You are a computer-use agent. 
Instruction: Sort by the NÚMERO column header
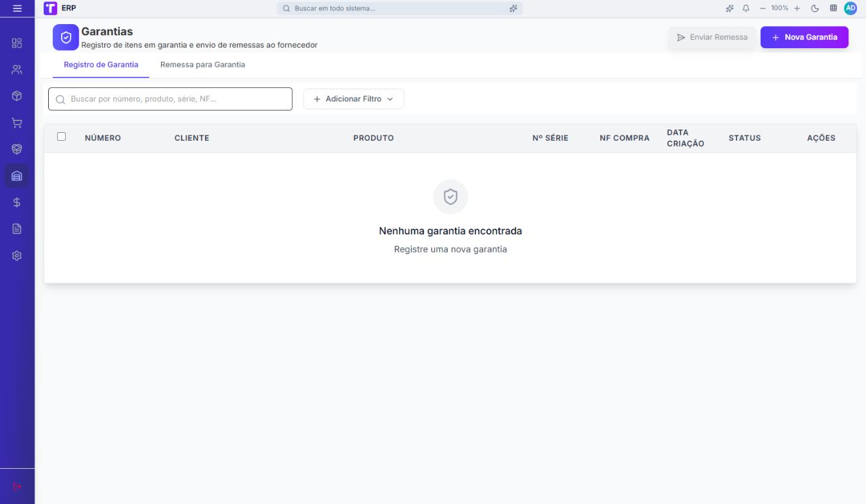click(x=103, y=138)
